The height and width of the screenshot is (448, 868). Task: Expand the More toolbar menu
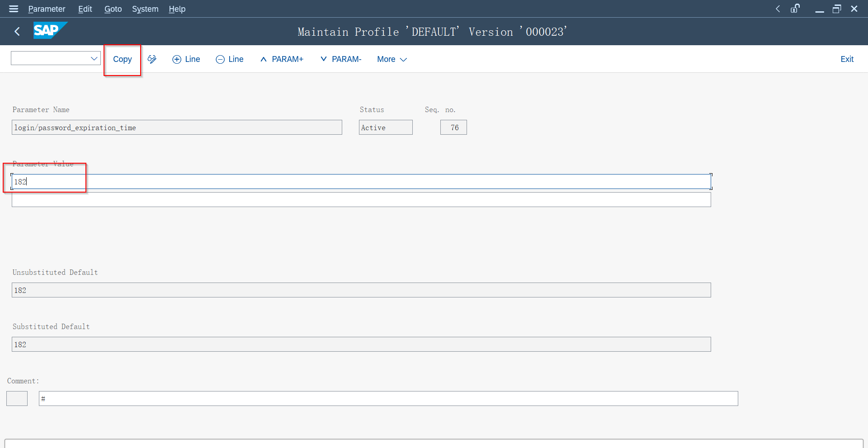(392, 59)
